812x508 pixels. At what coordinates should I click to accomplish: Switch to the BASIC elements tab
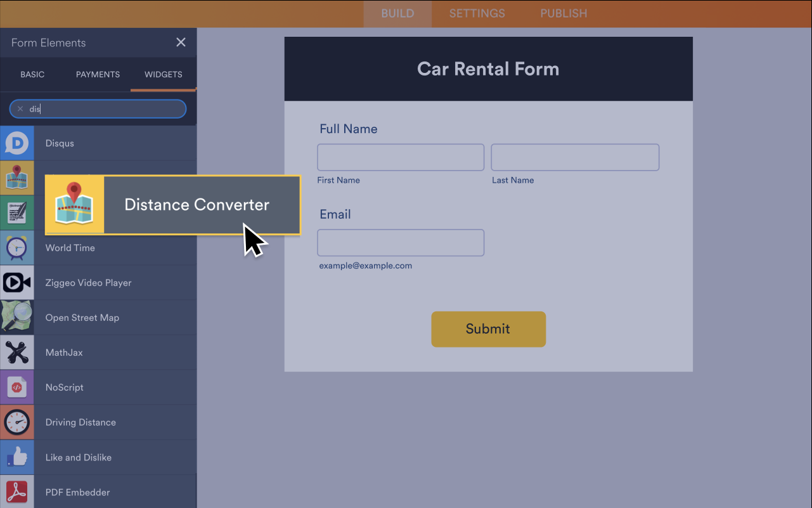[x=32, y=74]
